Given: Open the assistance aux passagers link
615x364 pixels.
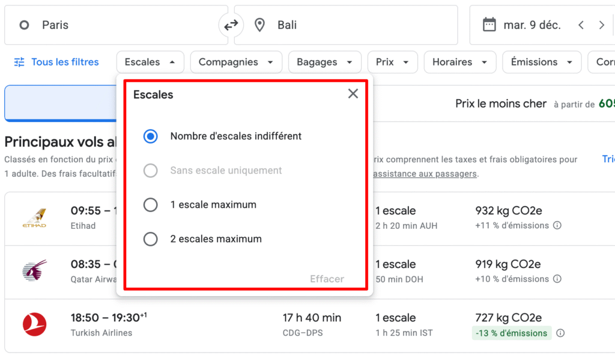Looking at the screenshot, I should tap(425, 174).
